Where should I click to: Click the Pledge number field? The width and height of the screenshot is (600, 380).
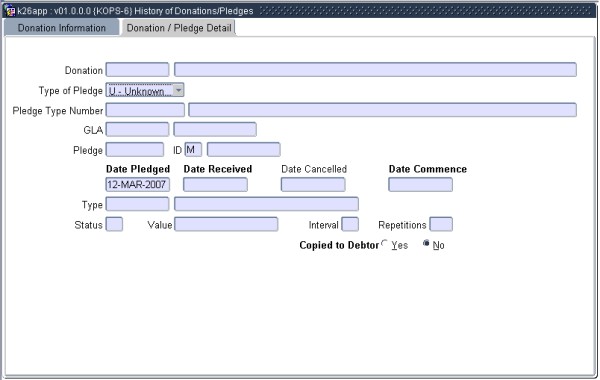pyautogui.click(x=135, y=150)
